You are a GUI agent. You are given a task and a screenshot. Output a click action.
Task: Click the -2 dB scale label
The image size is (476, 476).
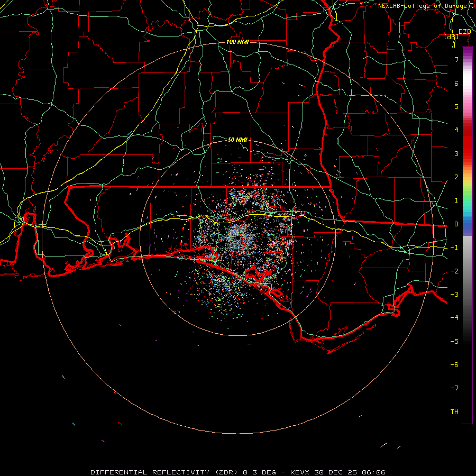[454, 271]
